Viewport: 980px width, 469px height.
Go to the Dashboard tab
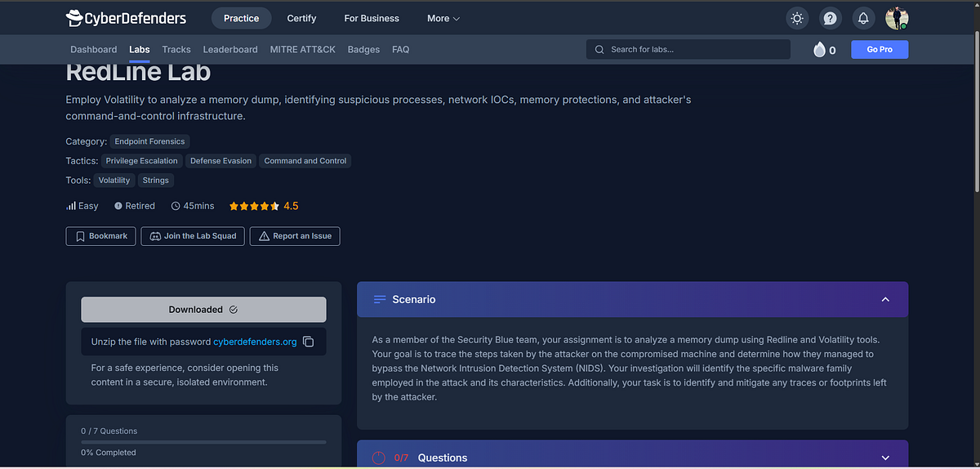point(94,50)
